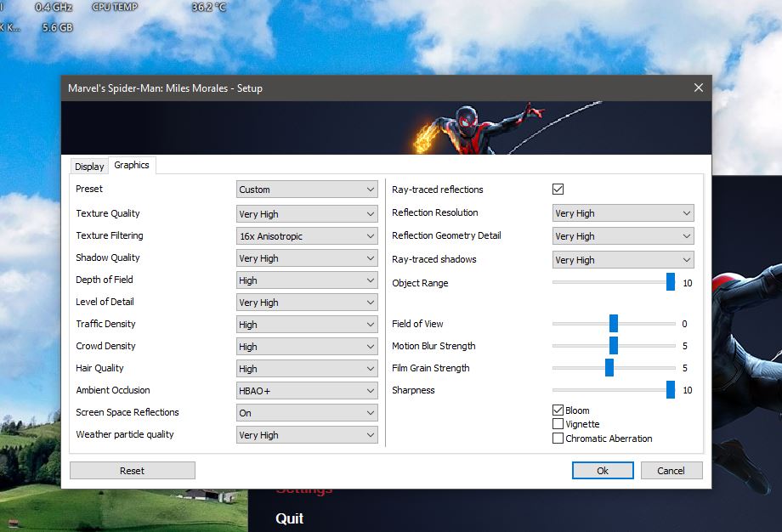782x532 pixels.
Task: Click the dialog title "Marvel's Spider-Man: Miles Morales - Setup"
Action: tap(165, 88)
